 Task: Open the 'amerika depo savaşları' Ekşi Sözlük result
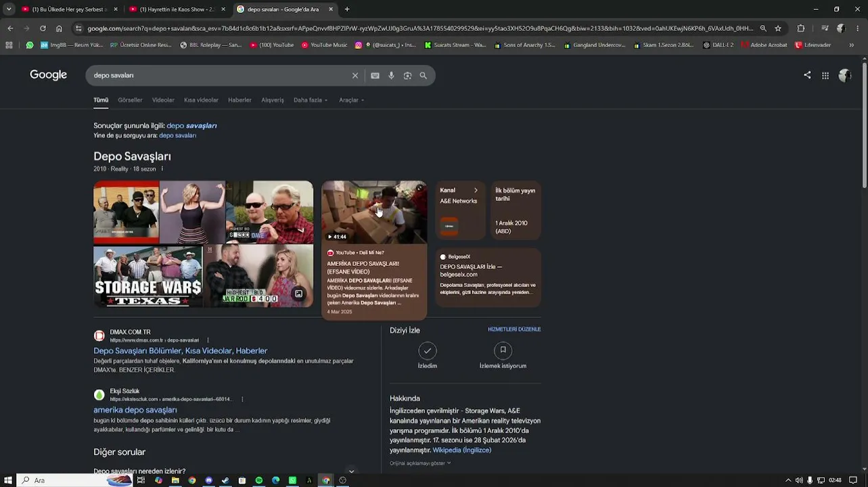click(135, 410)
